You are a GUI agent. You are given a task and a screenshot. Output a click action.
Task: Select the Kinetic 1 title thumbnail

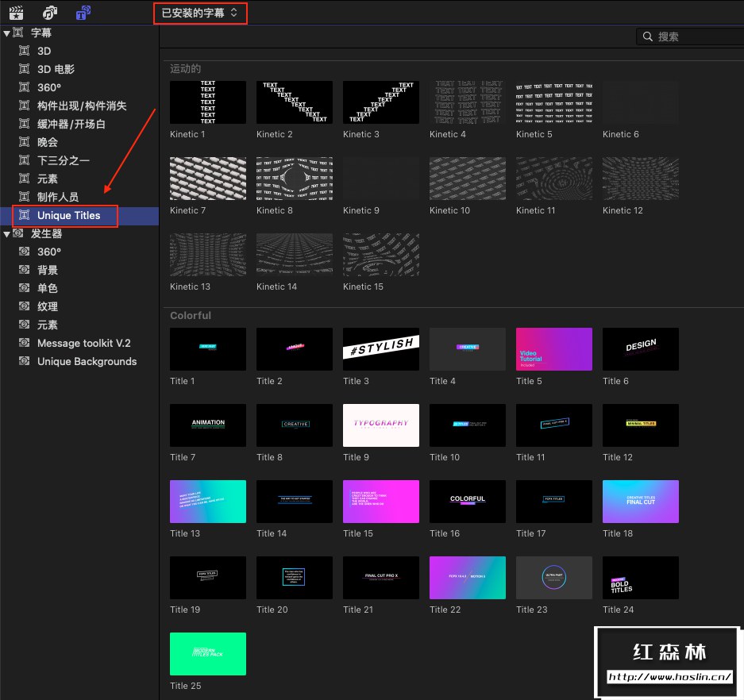208,102
